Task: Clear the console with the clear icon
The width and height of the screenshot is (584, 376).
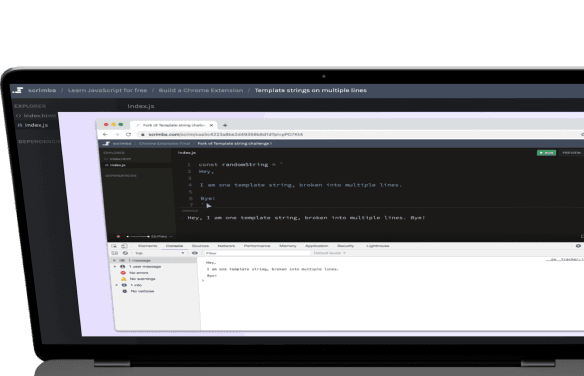Action: (125, 253)
